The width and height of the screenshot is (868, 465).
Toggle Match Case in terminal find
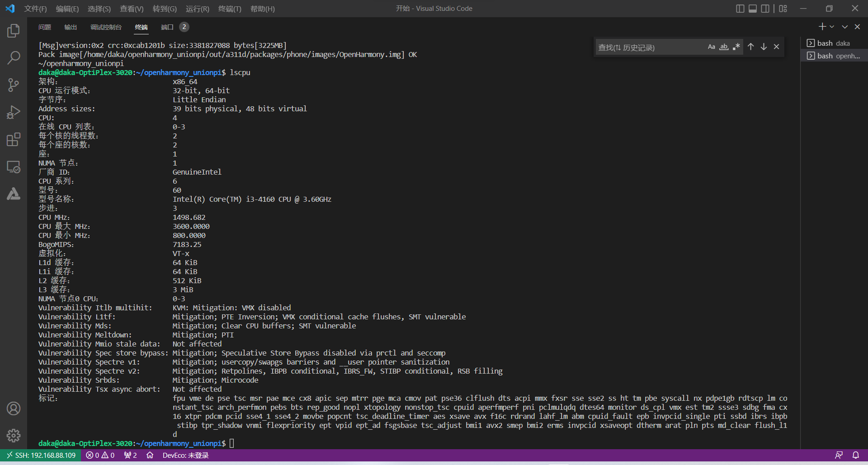coord(711,47)
